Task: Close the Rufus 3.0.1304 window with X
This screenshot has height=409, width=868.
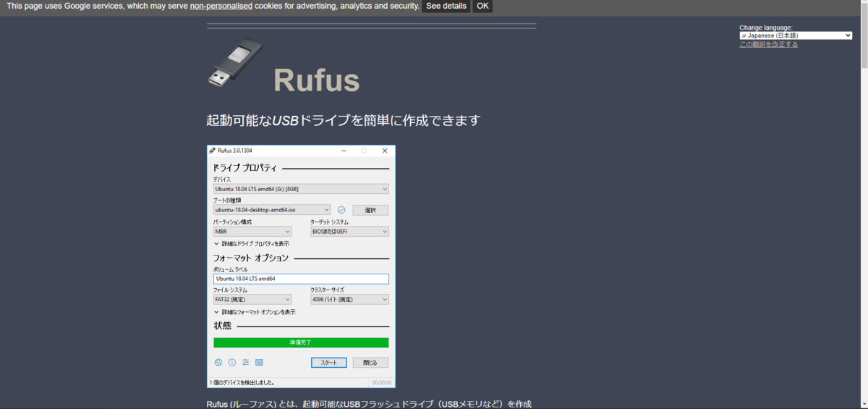Action: point(385,151)
